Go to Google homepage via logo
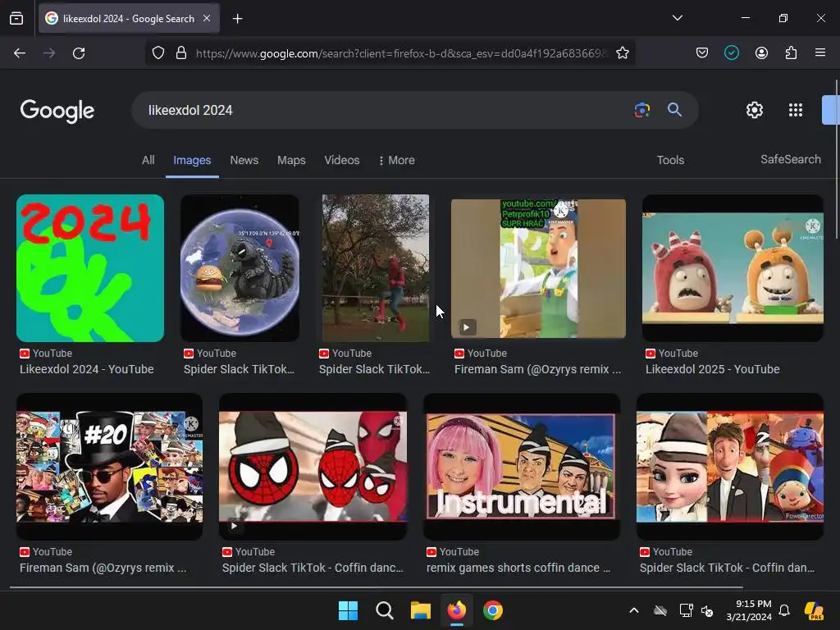 point(57,111)
